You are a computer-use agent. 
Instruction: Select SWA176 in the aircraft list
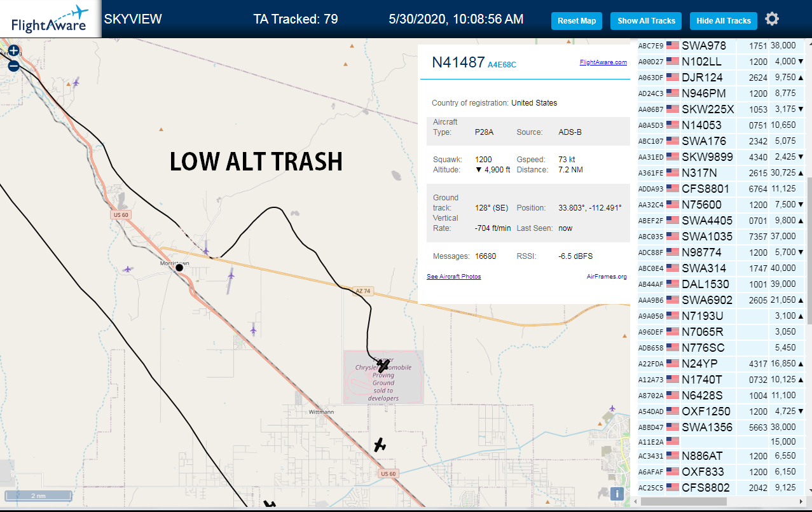click(x=721, y=141)
